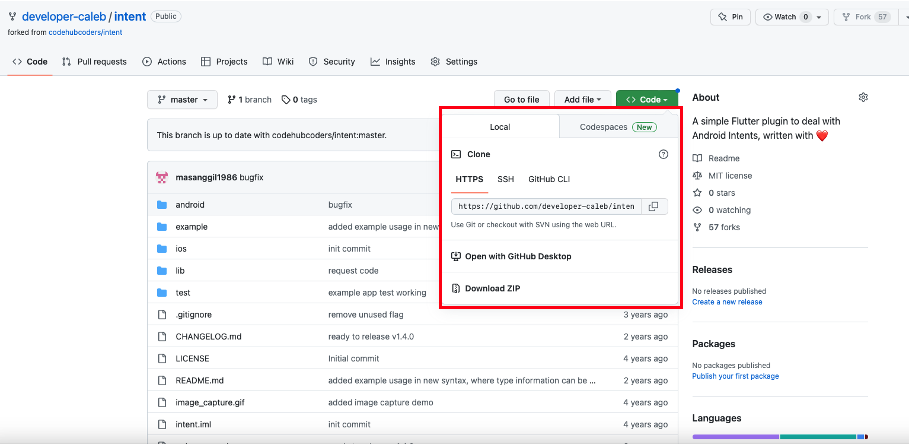The width and height of the screenshot is (909, 444).
Task: View the 0 tags link
Action: point(299,100)
